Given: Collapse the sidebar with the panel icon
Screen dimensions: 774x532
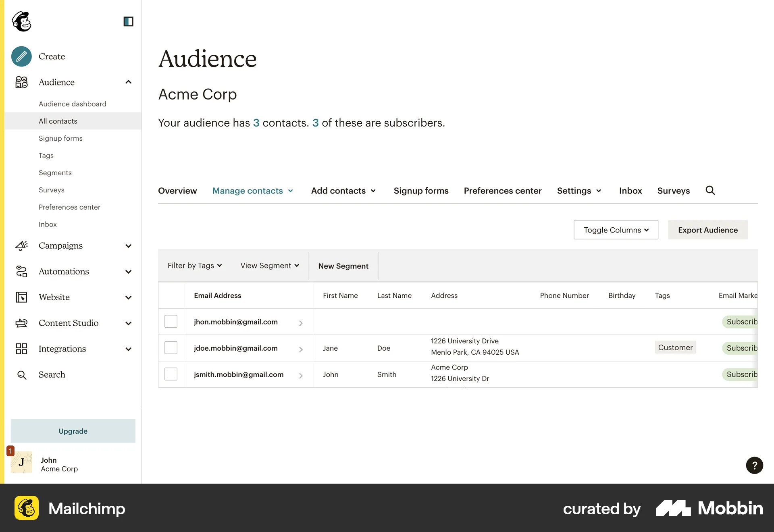Looking at the screenshot, I should click(x=128, y=21).
